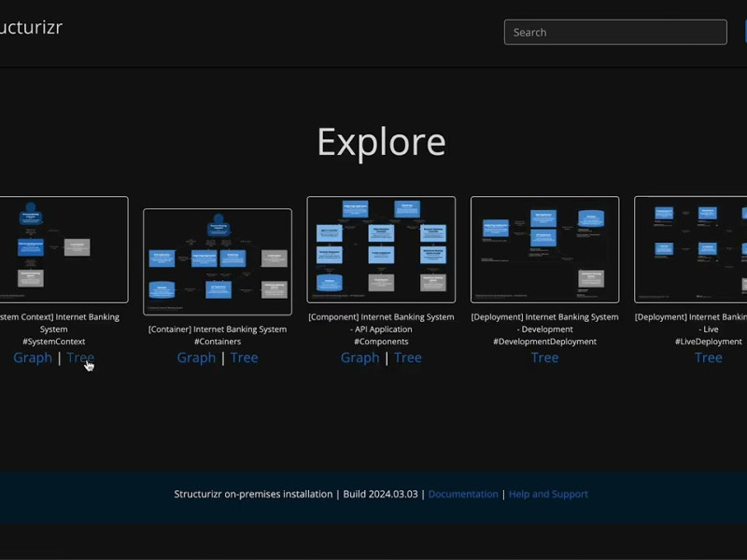
Task: Open Graph link under Container diagram
Action: pyautogui.click(x=196, y=357)
